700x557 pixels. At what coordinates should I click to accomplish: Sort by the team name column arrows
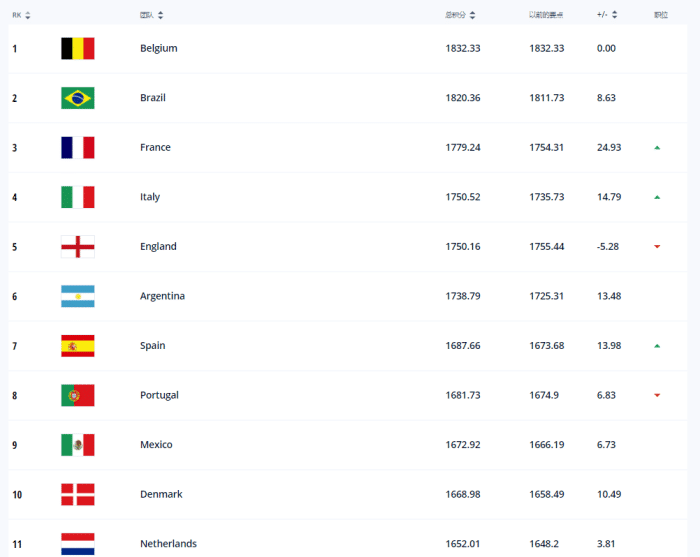[161, 15]
